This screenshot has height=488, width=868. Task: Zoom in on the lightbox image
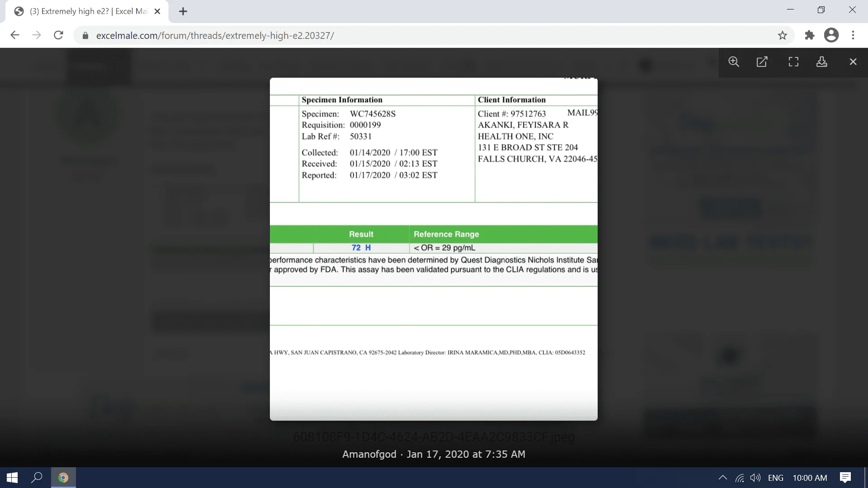click(734, 62)
